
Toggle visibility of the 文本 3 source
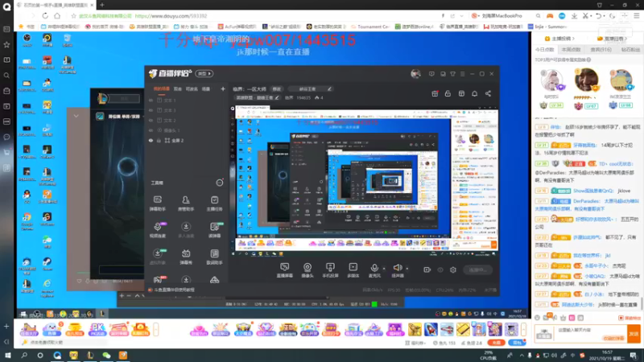151,110
